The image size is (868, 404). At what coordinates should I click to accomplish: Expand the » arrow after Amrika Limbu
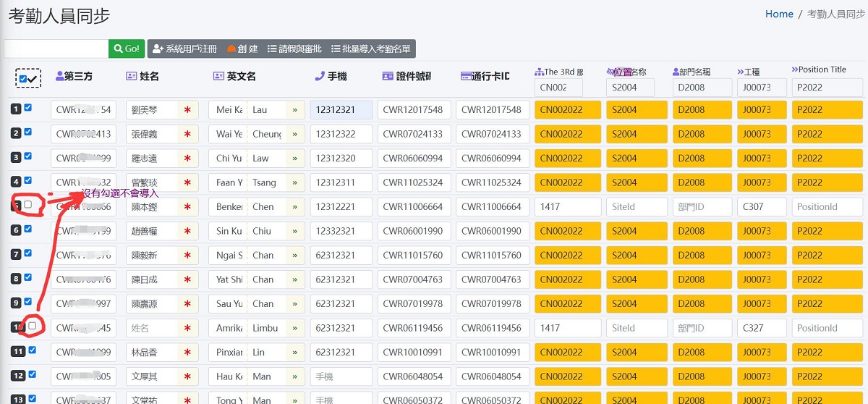(x=294, y=328)
